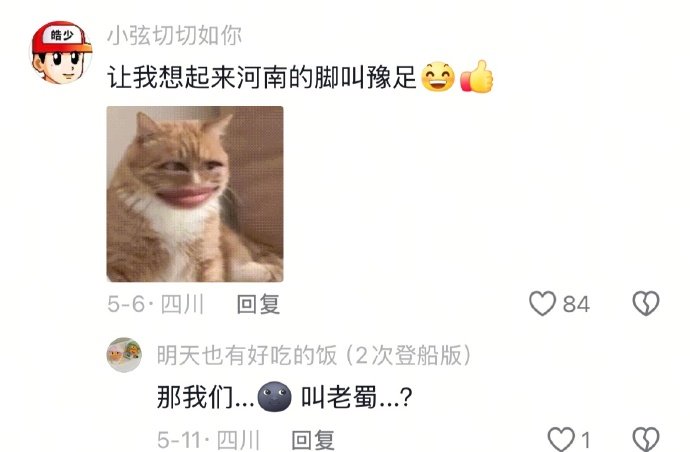The image size is (690, 452).
Task: Tap the 5-11 · 四川 timestamp
Action: tap(208, 440)
